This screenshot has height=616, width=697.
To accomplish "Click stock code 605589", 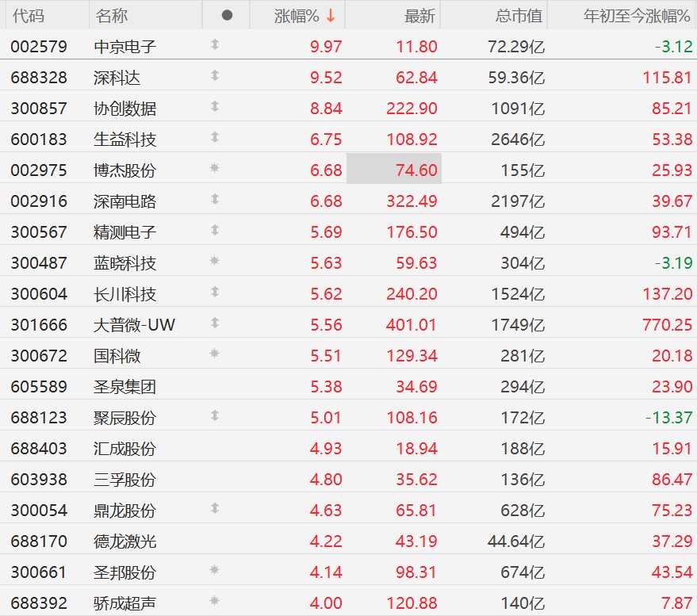I will [39, 387].
